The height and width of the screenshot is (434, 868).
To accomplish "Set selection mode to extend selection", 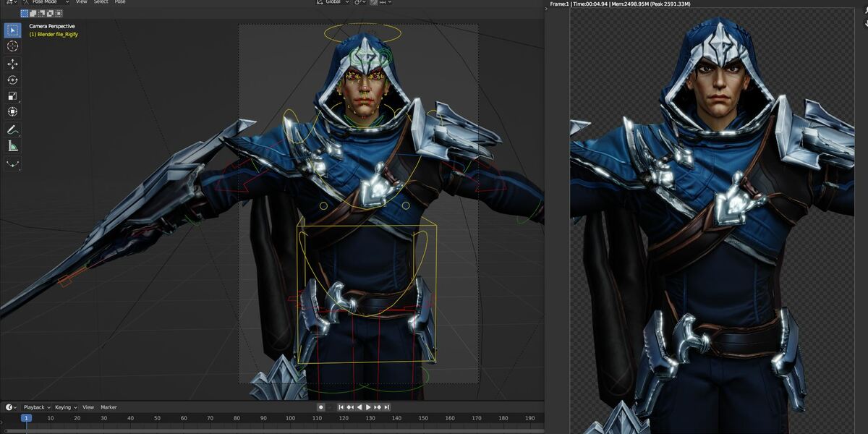I will pos(33,13).
